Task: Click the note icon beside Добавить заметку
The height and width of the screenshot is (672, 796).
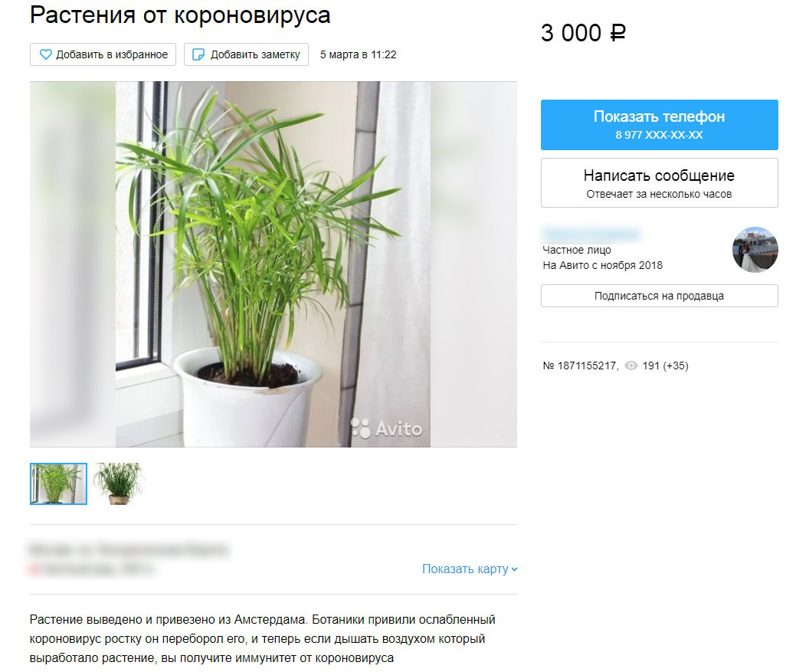Action: [198, 54]
